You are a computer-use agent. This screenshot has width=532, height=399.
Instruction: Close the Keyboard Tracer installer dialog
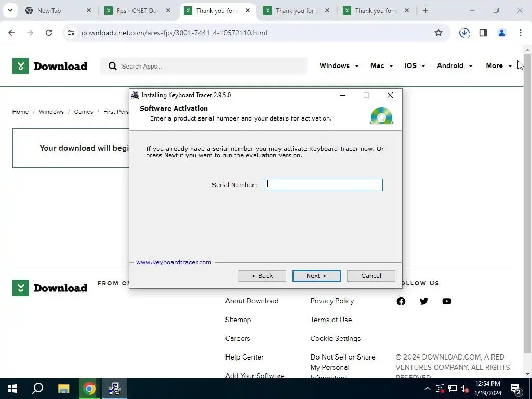coord(390,95)
